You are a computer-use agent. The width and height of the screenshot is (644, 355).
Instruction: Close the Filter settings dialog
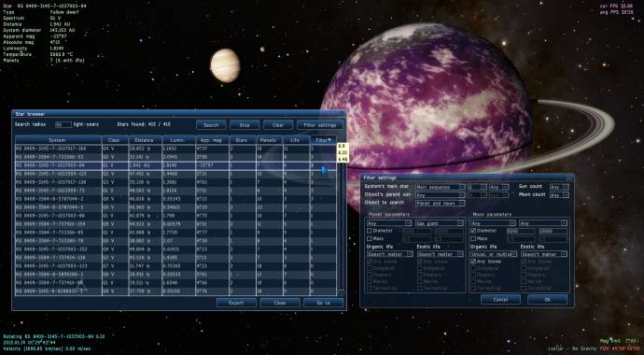pyautogui.click(x=569, y=177)
